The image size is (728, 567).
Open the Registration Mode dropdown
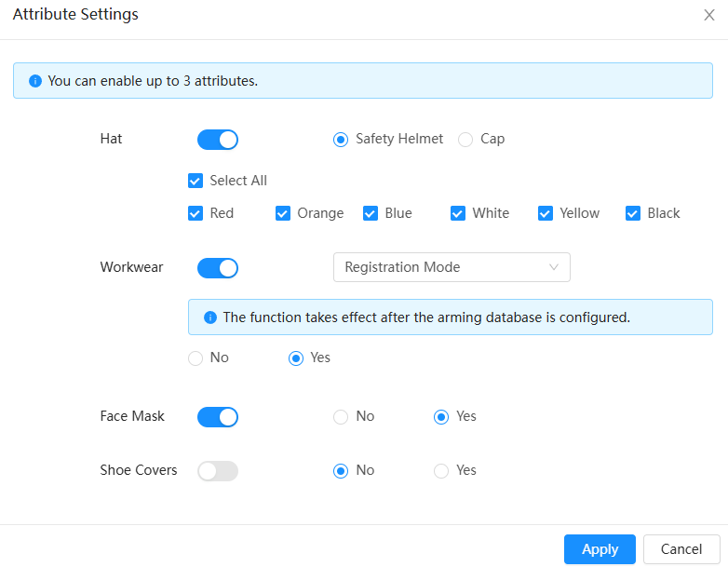tap(452, 267)
